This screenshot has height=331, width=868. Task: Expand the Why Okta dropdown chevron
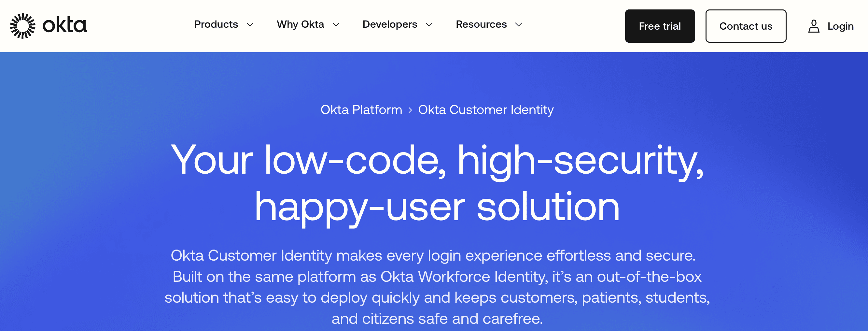pyautogui.click(x=336, y=25)
